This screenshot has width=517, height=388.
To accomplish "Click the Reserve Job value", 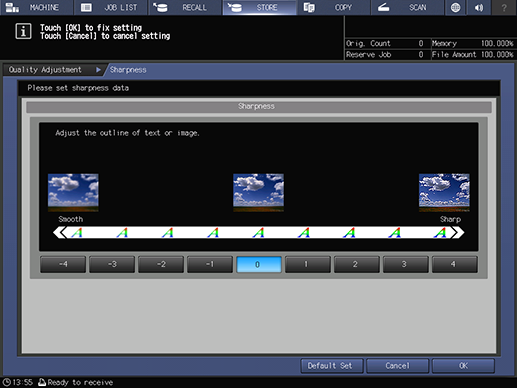I will click(421, 55).
